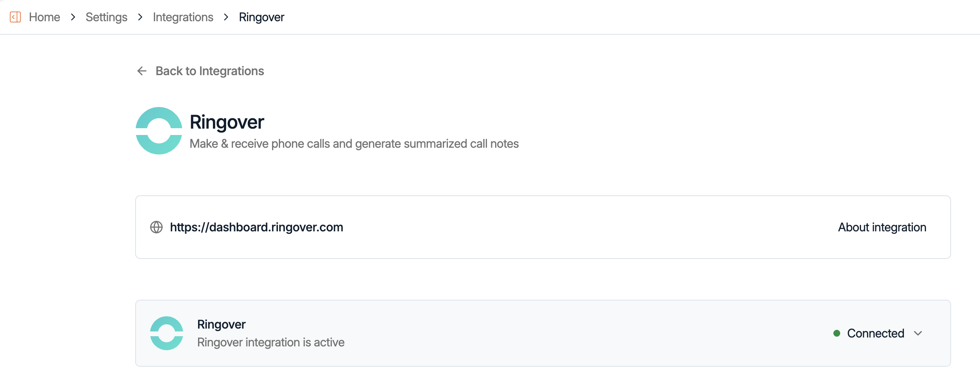Viewport: 980px width, 388px height.
Task: Click "Ringover integration is active" text
Action: (x=271, y=342)
